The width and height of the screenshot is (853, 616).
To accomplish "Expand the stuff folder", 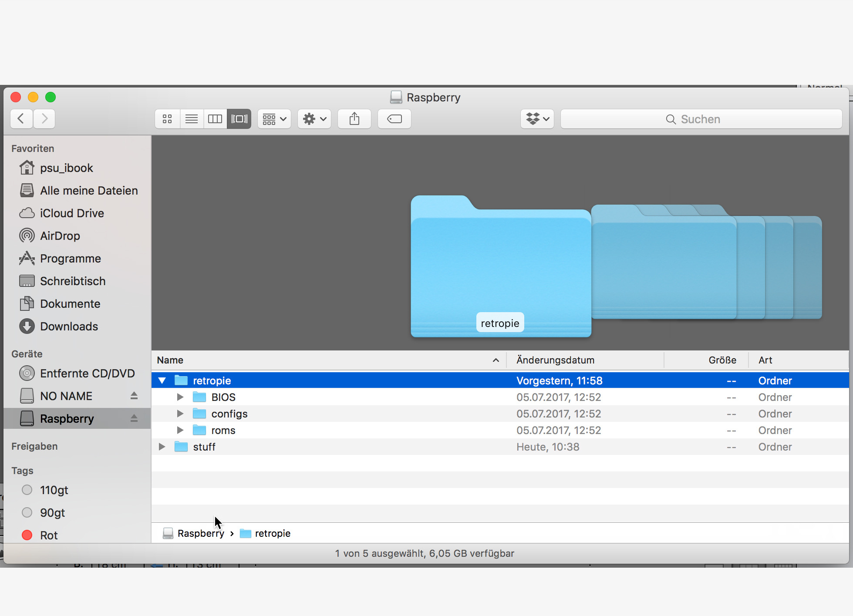I will point(162,447).
